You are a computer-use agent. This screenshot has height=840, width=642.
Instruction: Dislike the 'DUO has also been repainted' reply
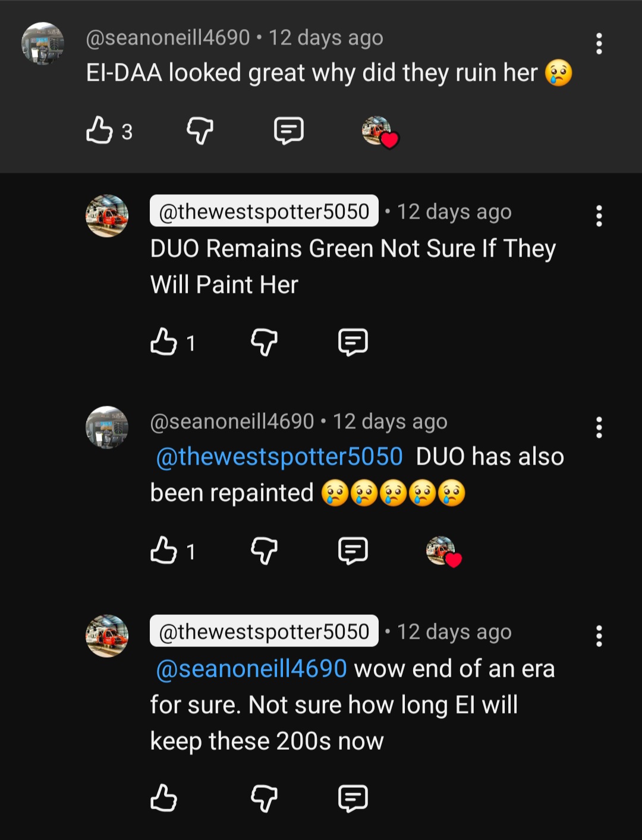[x=264, y=551]
